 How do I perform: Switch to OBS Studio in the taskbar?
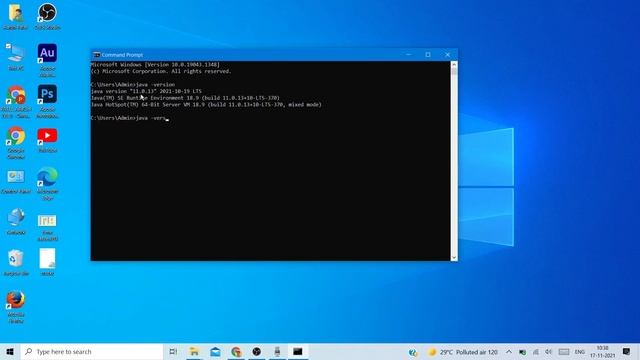pyautogui.click(x=256, y=351)
